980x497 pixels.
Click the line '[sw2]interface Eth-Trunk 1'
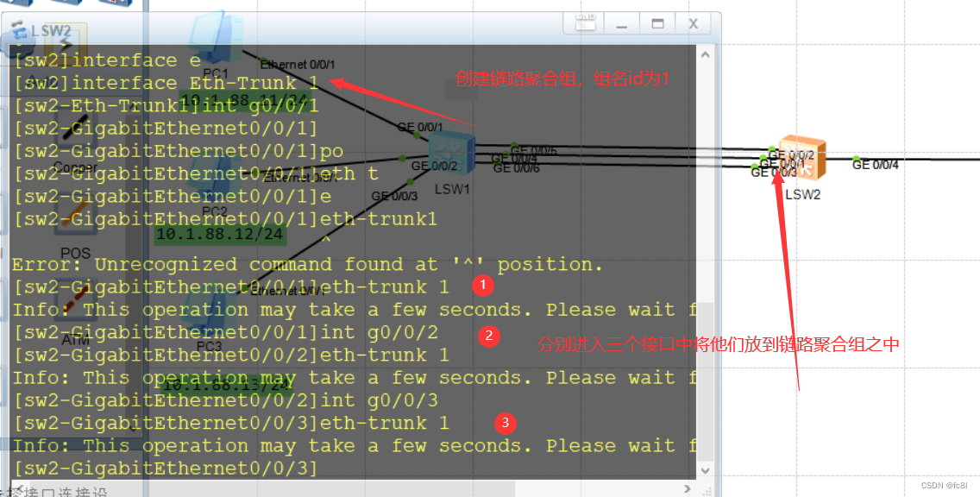(x=166, y=83)
